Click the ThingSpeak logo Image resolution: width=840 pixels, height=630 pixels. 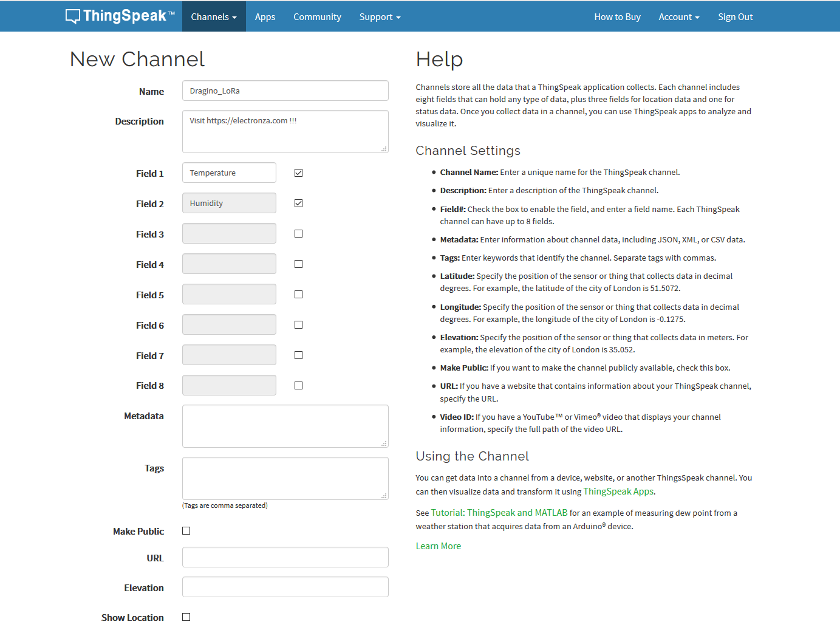pyautogui.click(x=120, y=16)
